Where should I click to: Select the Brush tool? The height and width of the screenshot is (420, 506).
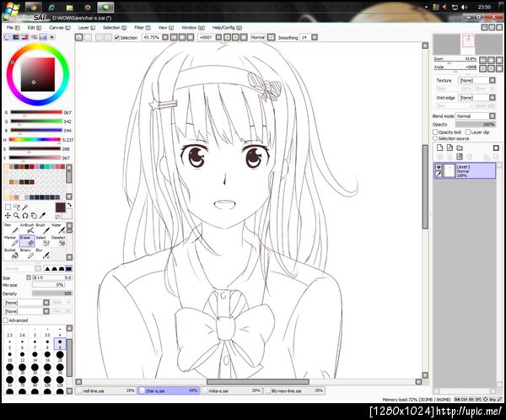pyautogui.click(x=43, y=229)
